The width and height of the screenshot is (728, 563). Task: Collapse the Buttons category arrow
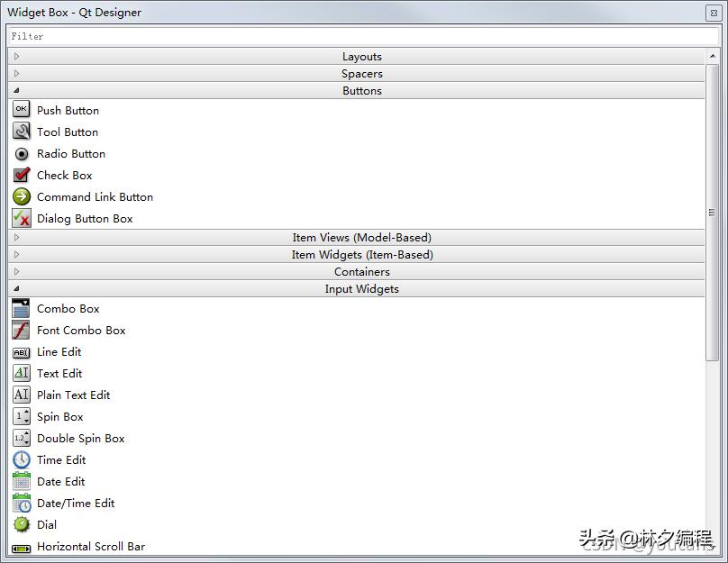(17, 90)
